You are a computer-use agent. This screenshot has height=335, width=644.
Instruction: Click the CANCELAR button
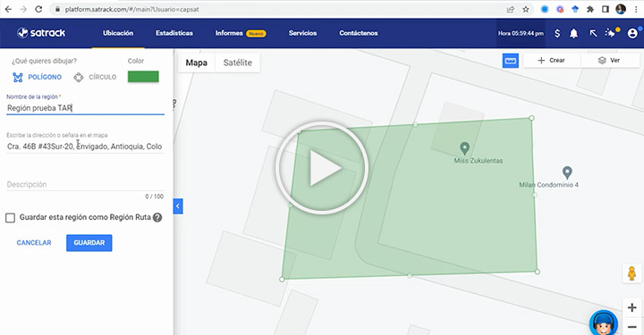34,243
